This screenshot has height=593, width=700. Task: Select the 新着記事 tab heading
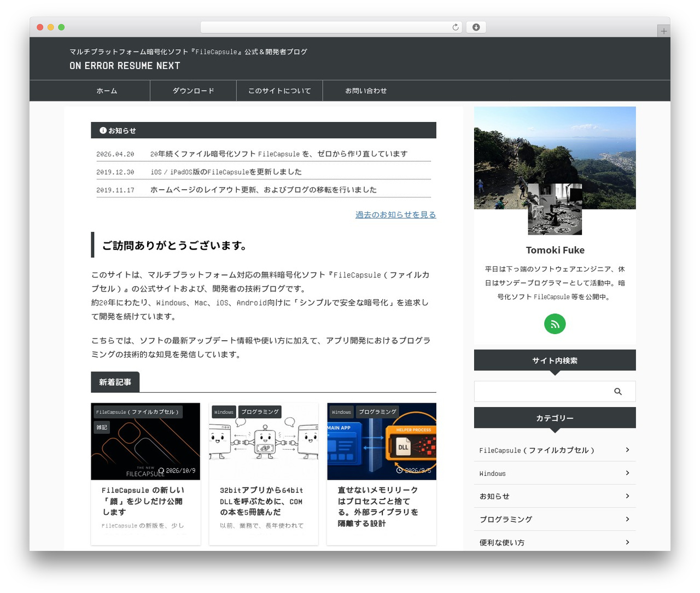[115, 382]
